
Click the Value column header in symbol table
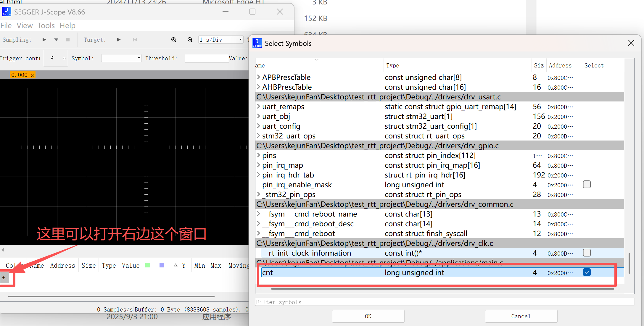click(131, 266)
